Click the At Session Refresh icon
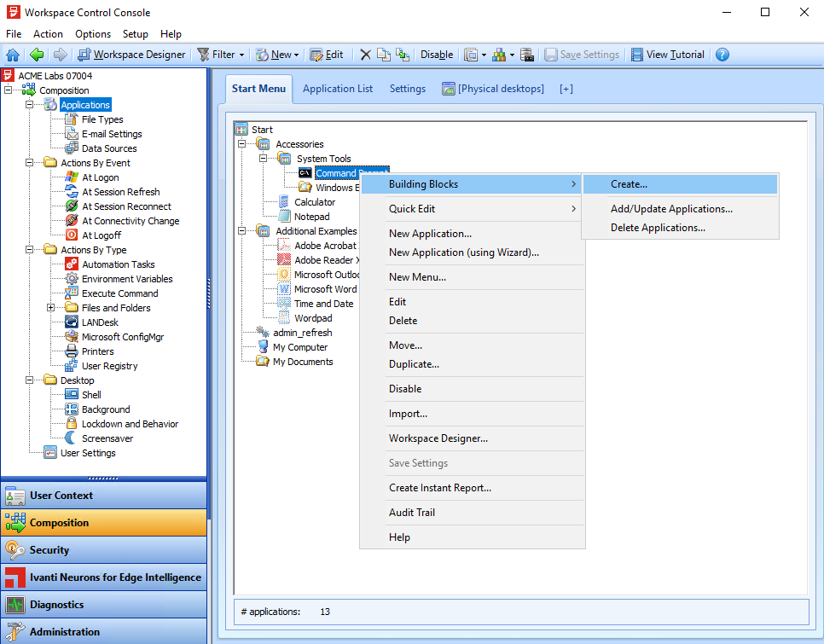The width and height of the screenshot is (824, 644). click(x=72, y=192)
